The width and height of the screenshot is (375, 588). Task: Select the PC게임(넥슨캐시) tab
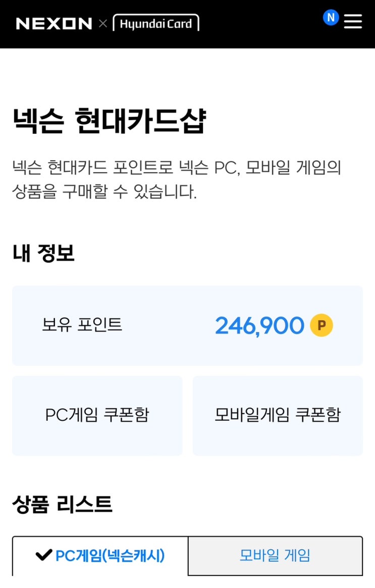100,555
